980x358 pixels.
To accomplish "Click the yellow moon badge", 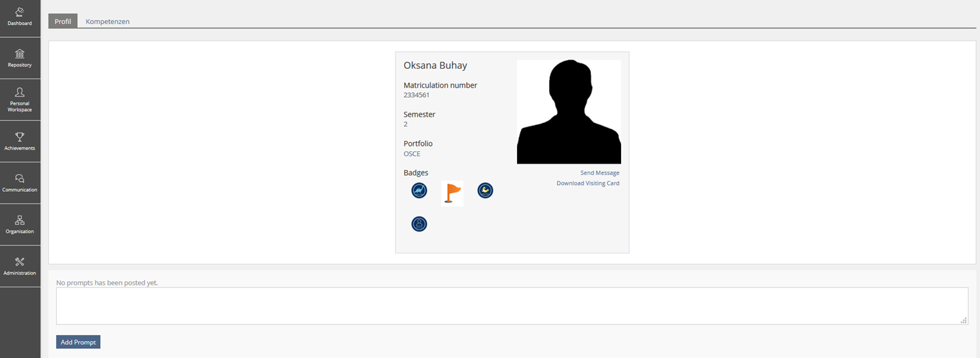I will (485, 190).
